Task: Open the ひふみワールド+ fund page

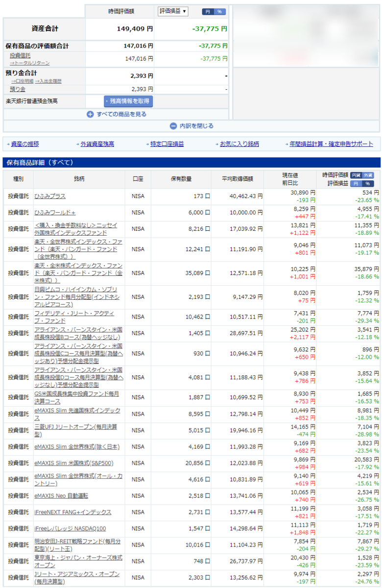Action: 55,213
